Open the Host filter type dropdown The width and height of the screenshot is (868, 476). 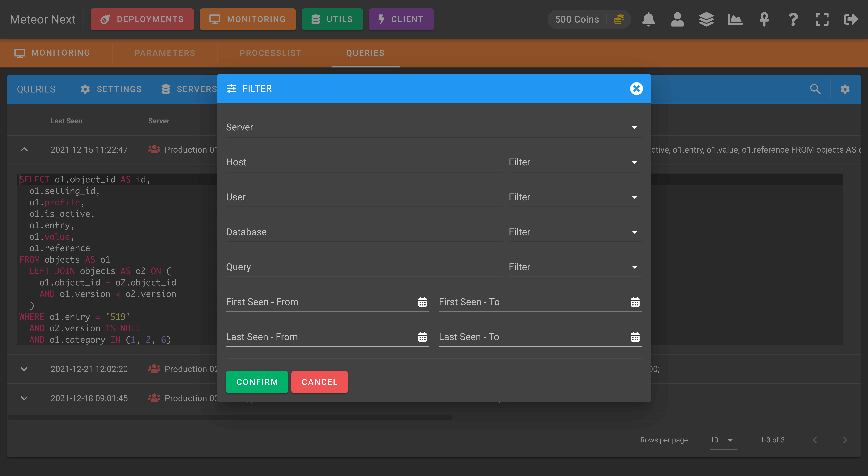tap(575, 162)
